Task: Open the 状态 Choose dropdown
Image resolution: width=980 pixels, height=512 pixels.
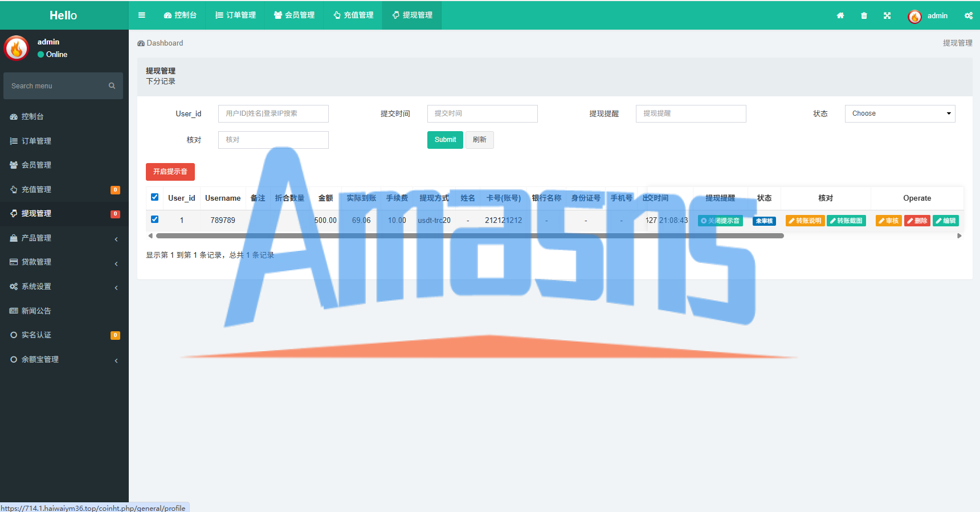Action: [900, 113]
